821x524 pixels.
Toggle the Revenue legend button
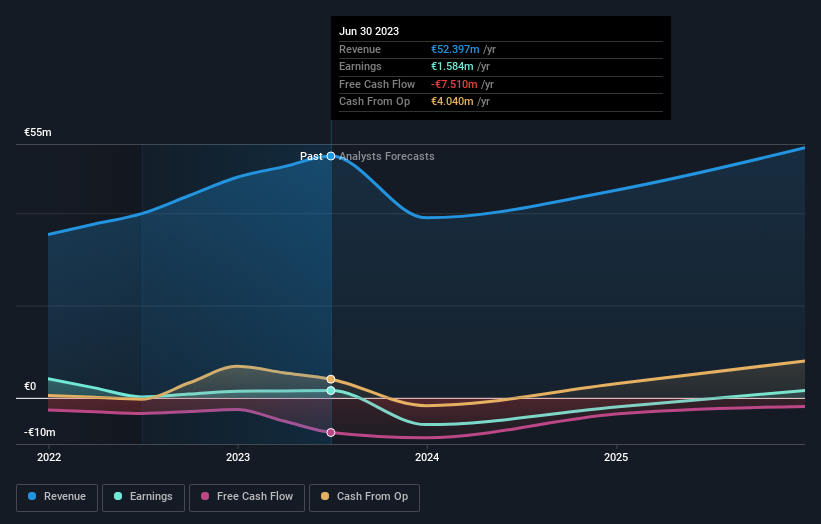tap(57, 497)
